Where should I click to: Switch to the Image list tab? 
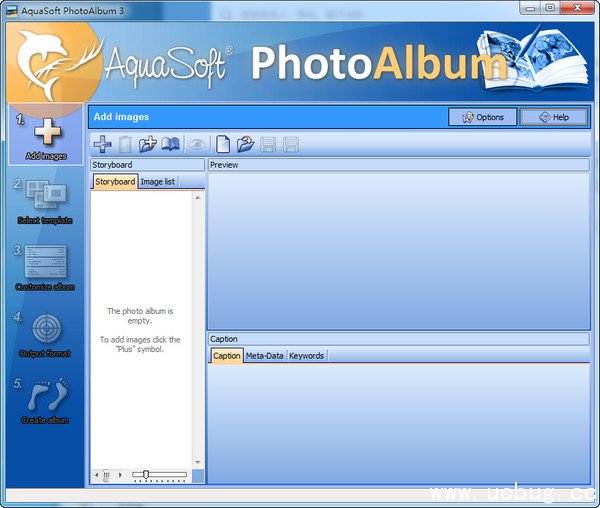click(x=158, y=182)
